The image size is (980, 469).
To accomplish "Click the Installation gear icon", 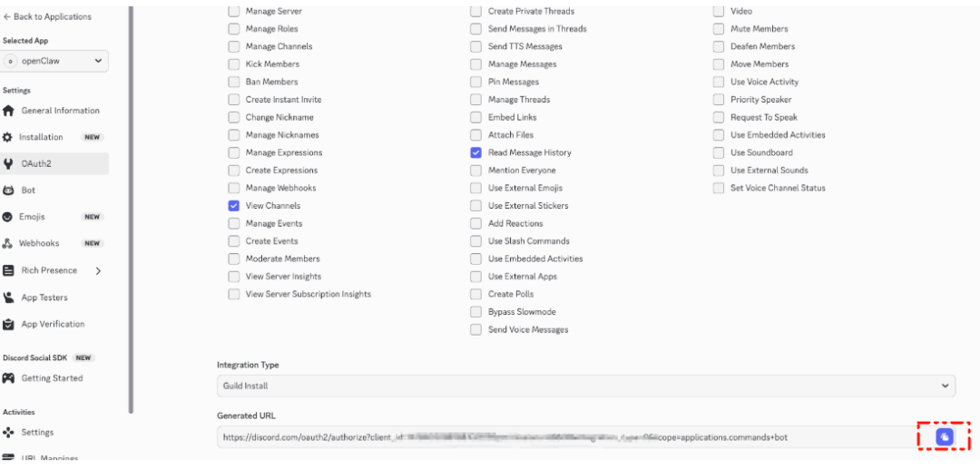I will (x=7, y=137).
